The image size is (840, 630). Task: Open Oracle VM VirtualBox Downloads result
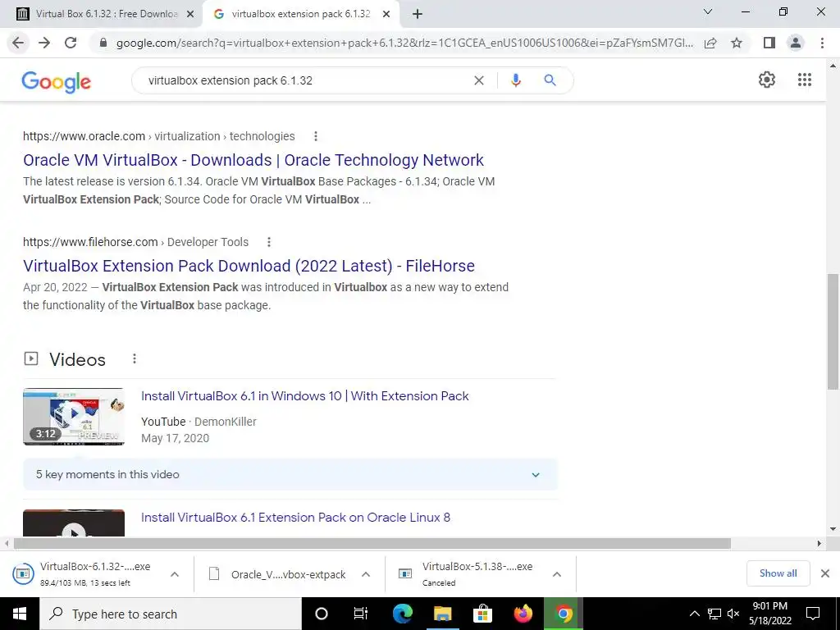(x=253, y=160)
